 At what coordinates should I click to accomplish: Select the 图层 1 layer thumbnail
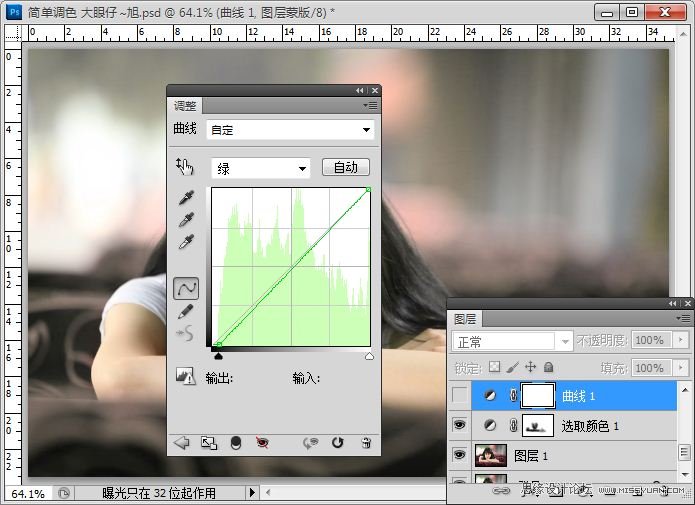click(491, 455)
